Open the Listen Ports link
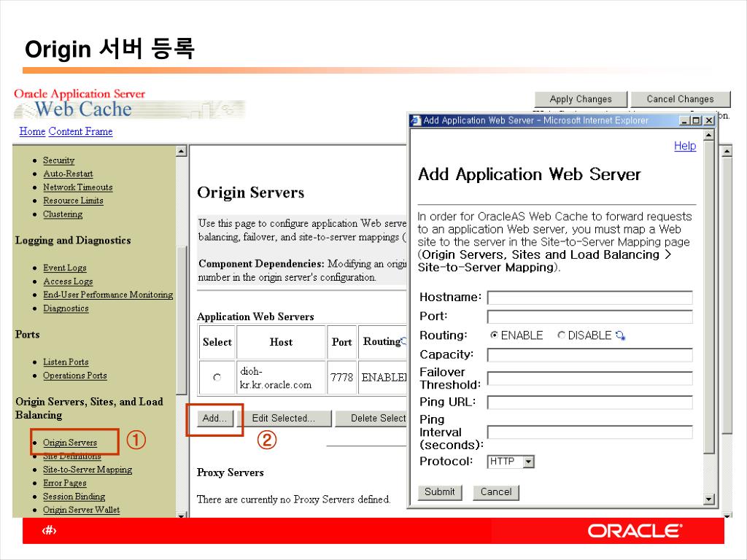747x560 pixels. click(x=66, y=362)
